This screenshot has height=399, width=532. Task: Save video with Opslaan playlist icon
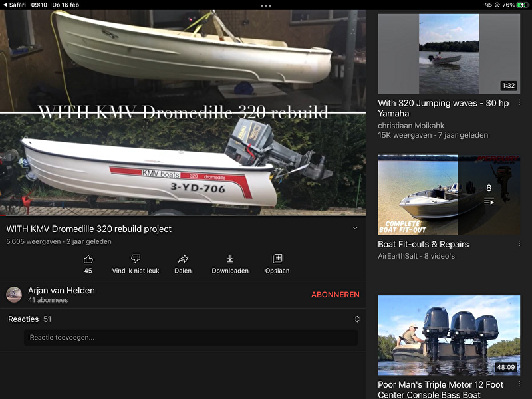coord(277,259)
